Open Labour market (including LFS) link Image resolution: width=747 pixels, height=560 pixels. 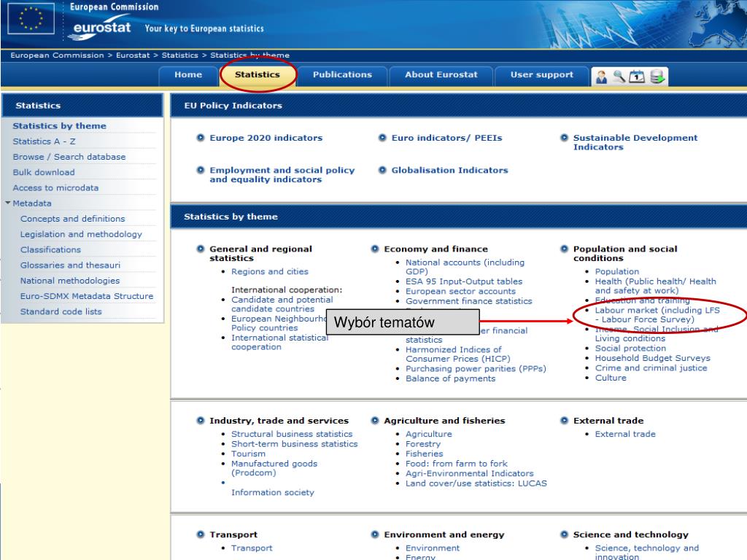coord(657,315)
